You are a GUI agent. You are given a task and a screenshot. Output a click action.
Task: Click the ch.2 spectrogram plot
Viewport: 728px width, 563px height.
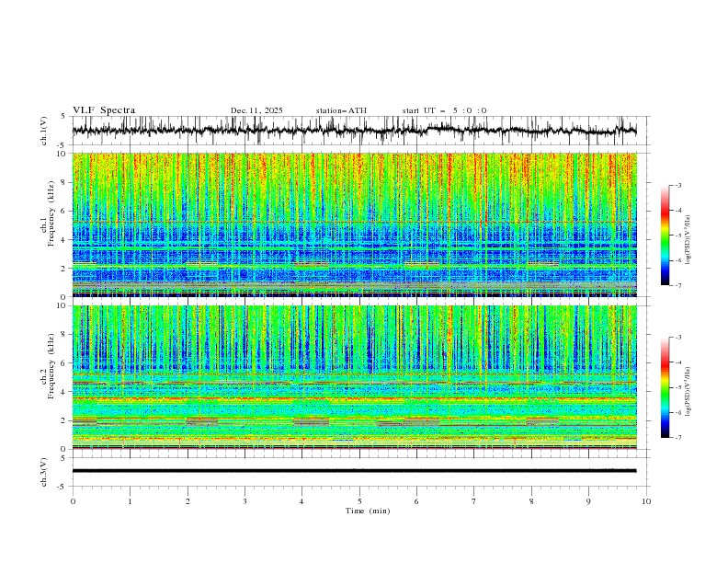pyautogui.click(x=355, y=377)
